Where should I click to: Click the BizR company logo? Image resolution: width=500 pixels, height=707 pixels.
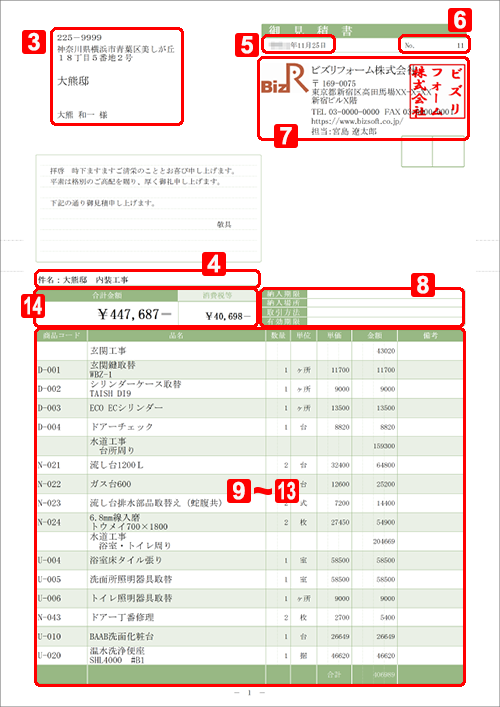click(x=283, y=82)
